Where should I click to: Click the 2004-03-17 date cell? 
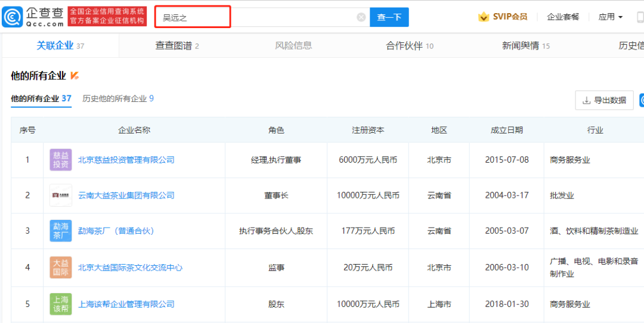point(506,195)
